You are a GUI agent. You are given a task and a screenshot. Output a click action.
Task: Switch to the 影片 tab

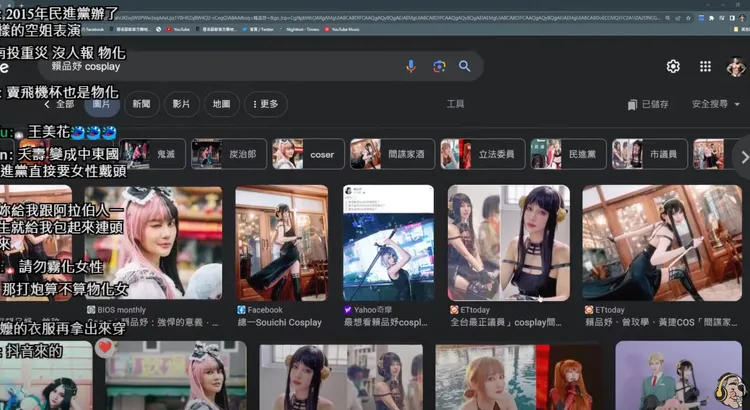point(181,104)
